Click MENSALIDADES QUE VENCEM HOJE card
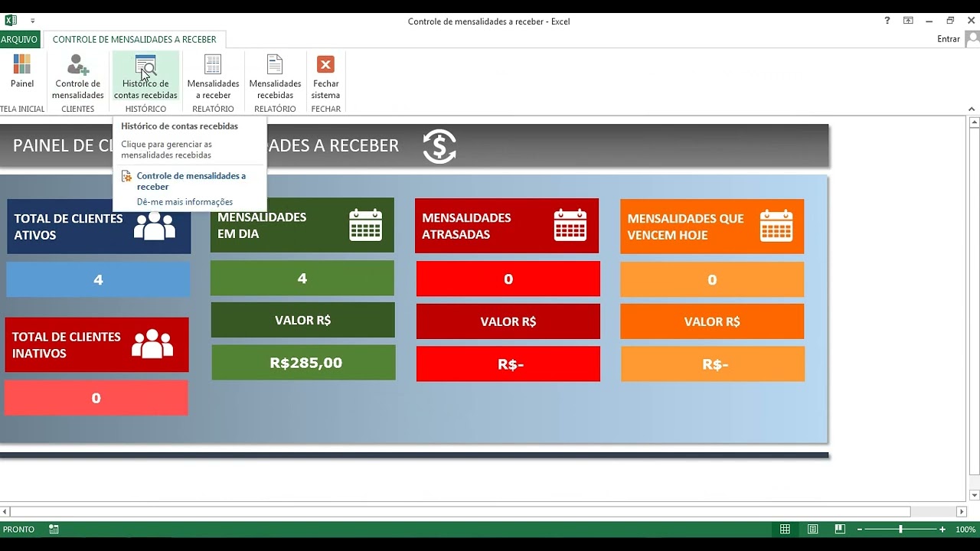The height and width of the screenshot is (551, 980). [x=712, y=227]
